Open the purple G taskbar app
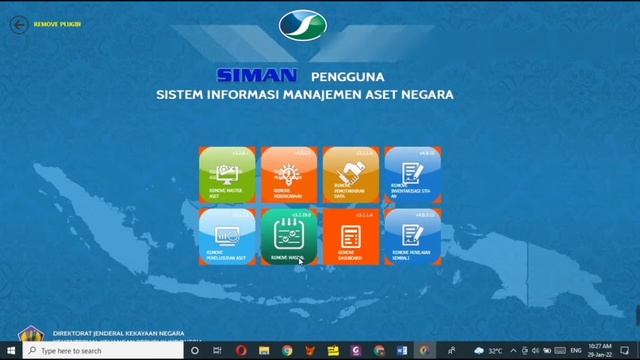The width and height of the screenshot is (640, 360). click(356, 351)
